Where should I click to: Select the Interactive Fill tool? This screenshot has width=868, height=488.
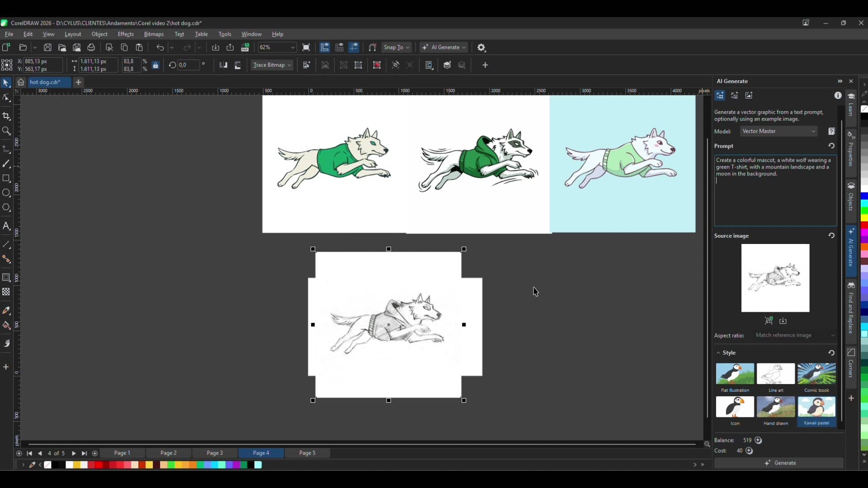(x=6, y=325)
